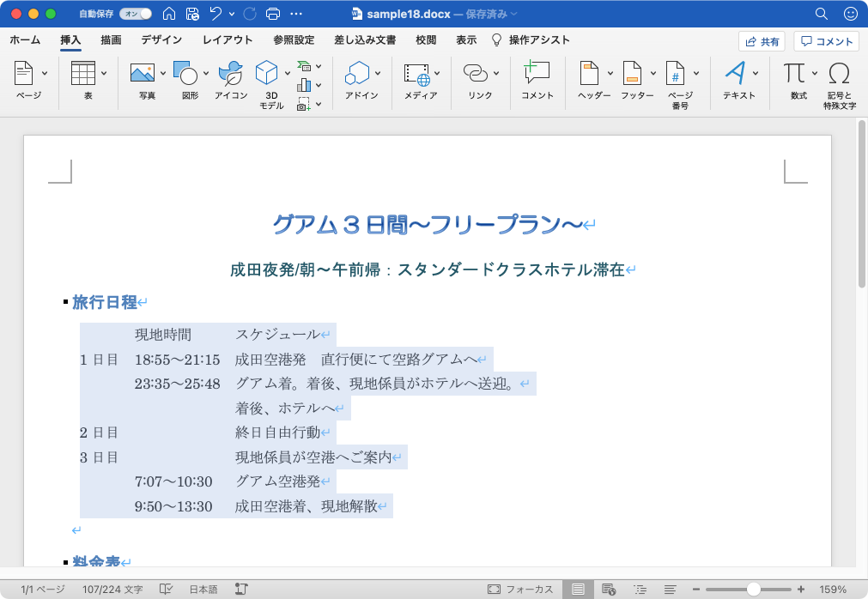Click the 旅行日程 heading text

pos(104,302)
